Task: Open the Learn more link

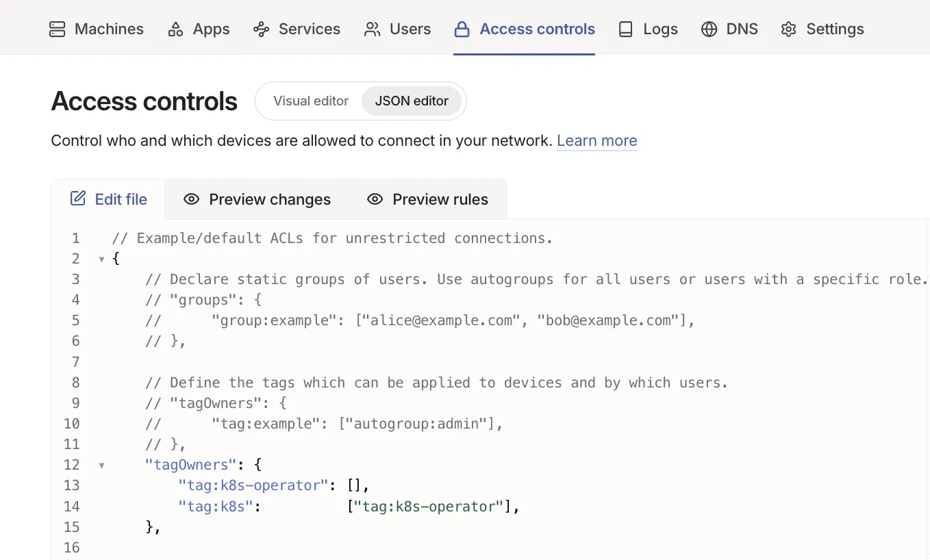Action: coord(596,141)
